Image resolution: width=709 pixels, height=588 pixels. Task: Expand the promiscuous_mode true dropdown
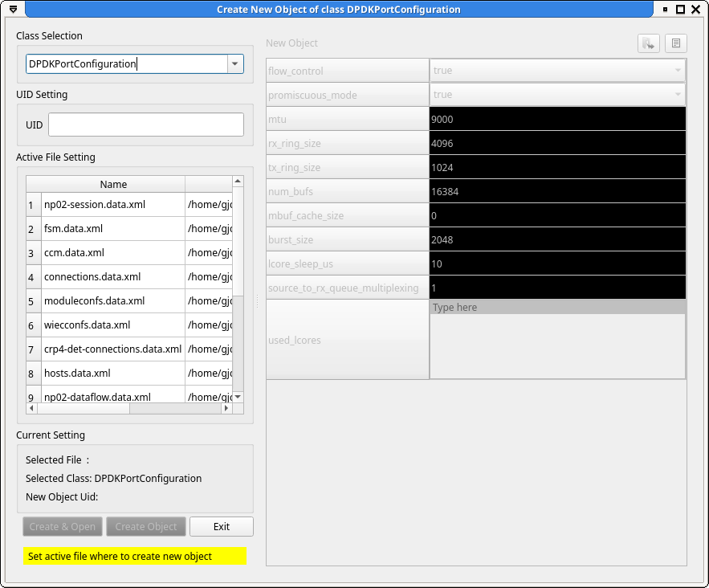(557, 95)
